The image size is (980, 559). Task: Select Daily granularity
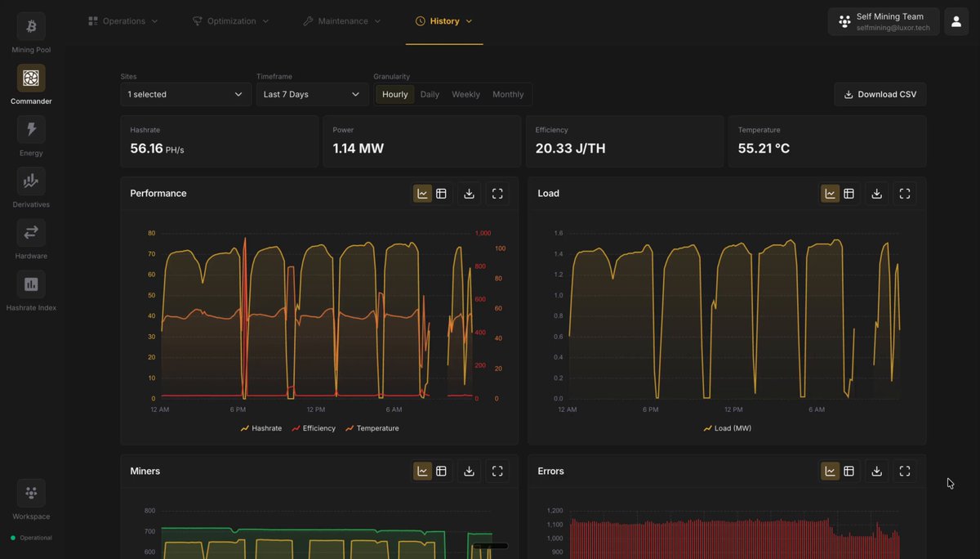click(430, 94)
